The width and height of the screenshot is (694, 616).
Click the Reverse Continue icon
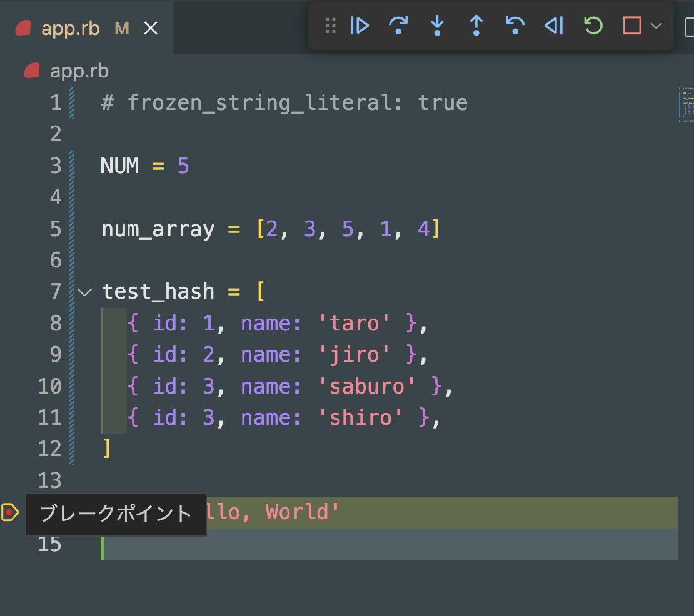(553, 26)
